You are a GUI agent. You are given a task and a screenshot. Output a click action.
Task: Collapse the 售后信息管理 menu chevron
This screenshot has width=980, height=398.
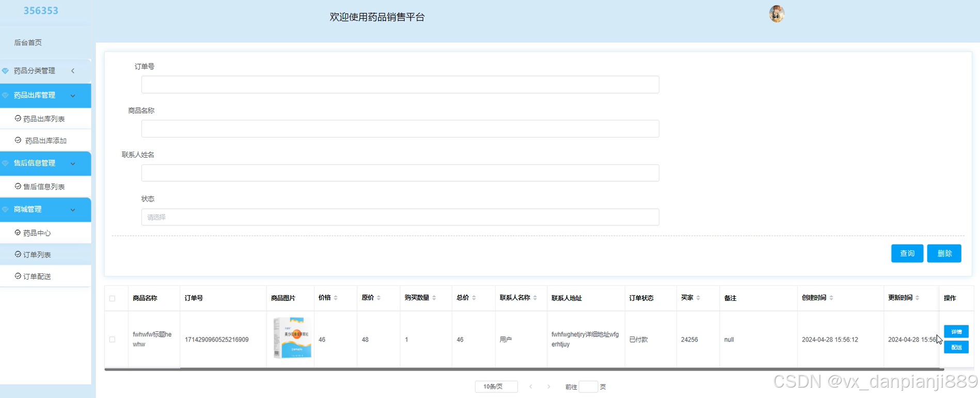(73, 163)
